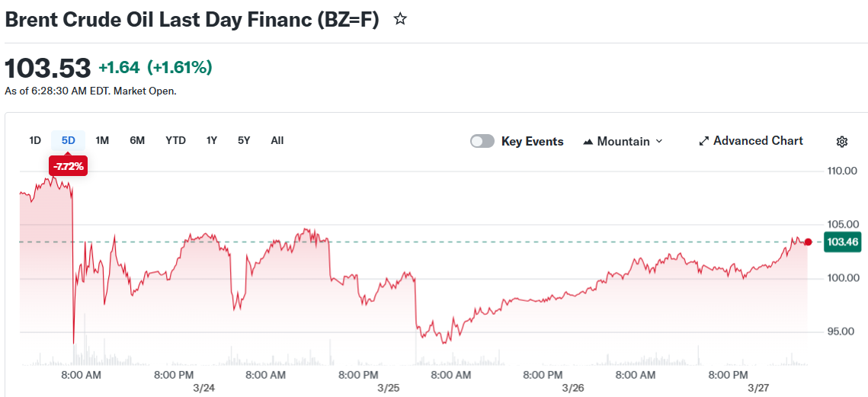This screenshot has height=397, width=868.
Task: Click the red current price dot on chart
Action: (x=808, y=242)
